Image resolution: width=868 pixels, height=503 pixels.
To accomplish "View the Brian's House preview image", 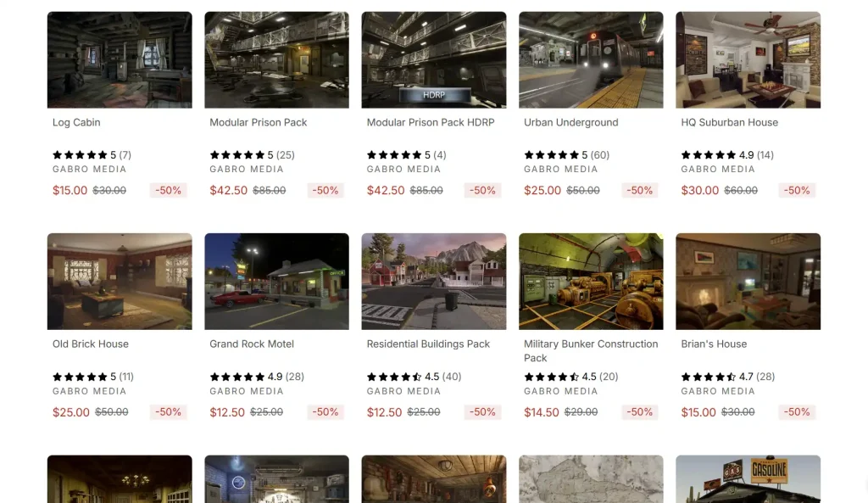I will [x=748, y=282].
